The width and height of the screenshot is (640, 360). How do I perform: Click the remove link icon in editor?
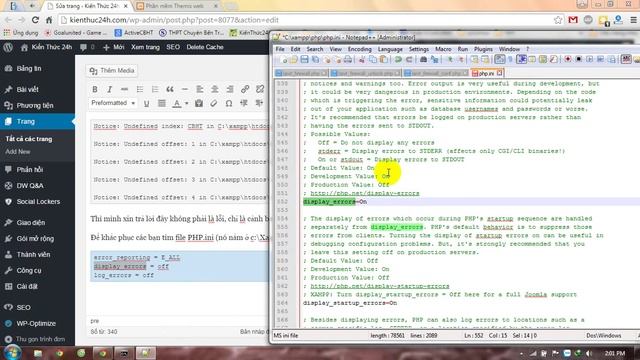pyautogui.click(x=260, y=89)
